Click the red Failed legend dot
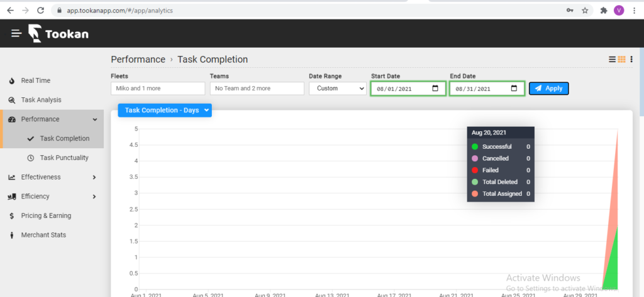 click(475, 170)
